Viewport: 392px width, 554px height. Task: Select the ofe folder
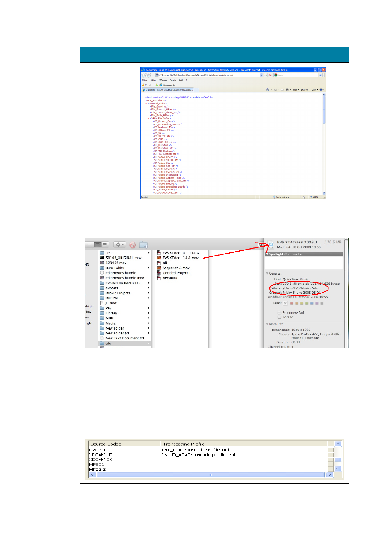click(125, 343)
